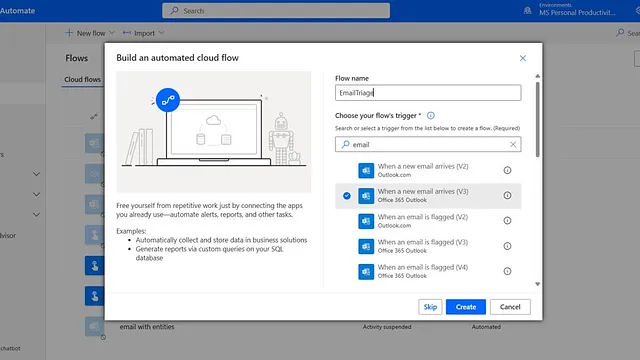The height and width of the screenshot is (360, 640).
Task: Click the Automate app title
Action: click(18, 11)
